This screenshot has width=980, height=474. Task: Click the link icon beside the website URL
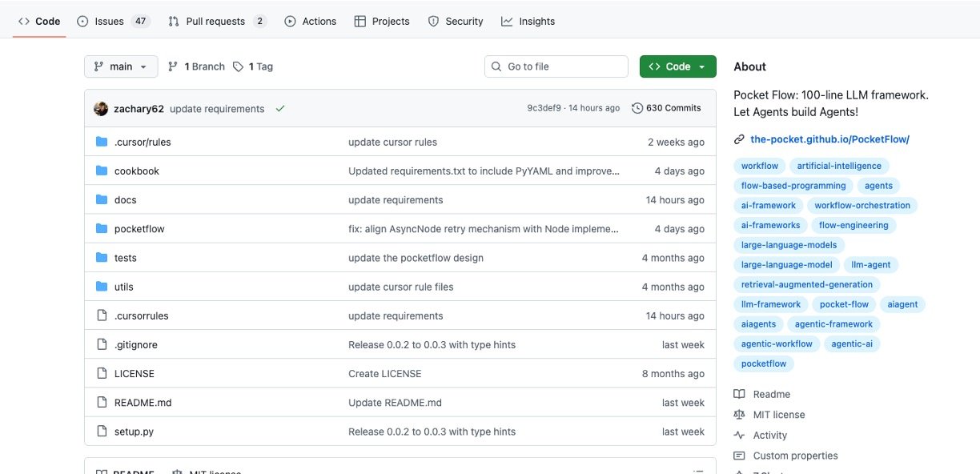click(739, 139)
